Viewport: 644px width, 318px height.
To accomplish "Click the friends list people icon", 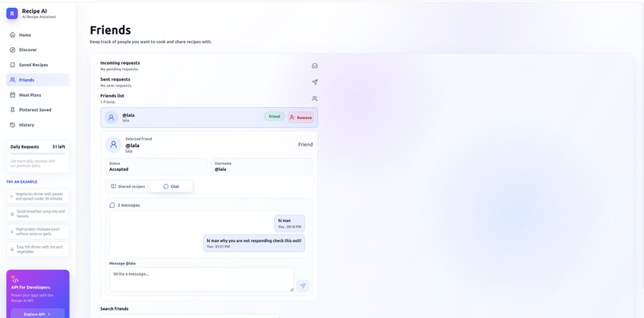I will point(315,98).
